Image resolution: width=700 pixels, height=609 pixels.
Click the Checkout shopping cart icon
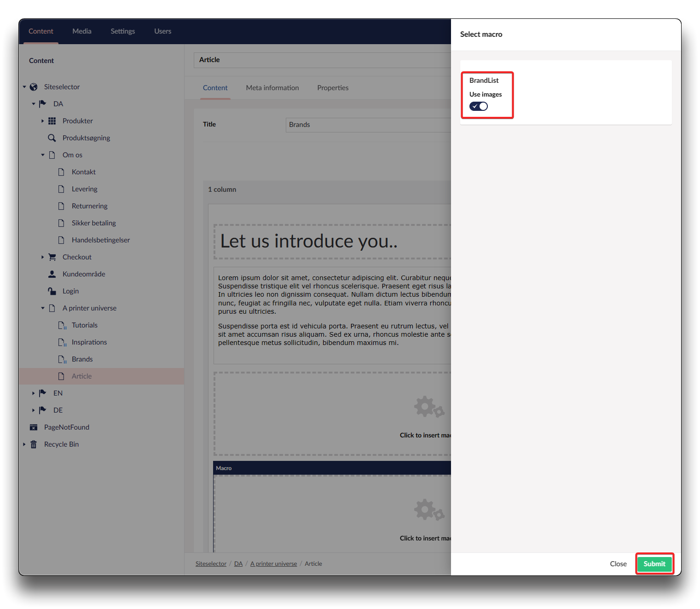point(52,257)
